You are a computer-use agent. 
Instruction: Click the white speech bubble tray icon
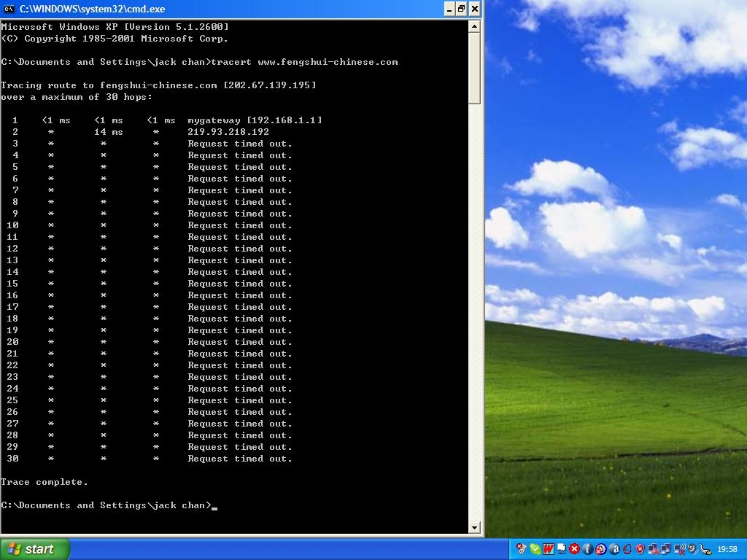coord(562,549)
